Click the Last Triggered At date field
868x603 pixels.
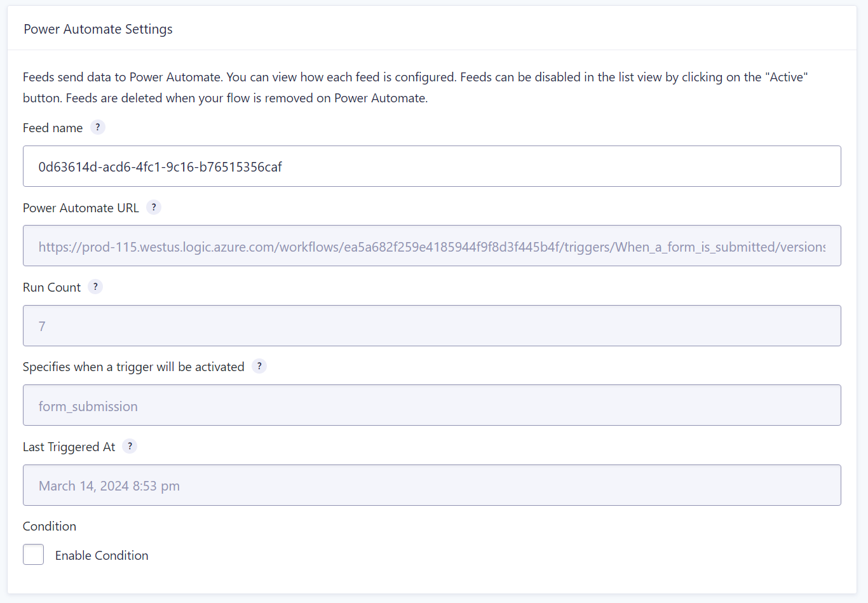(x=432, y=485)
